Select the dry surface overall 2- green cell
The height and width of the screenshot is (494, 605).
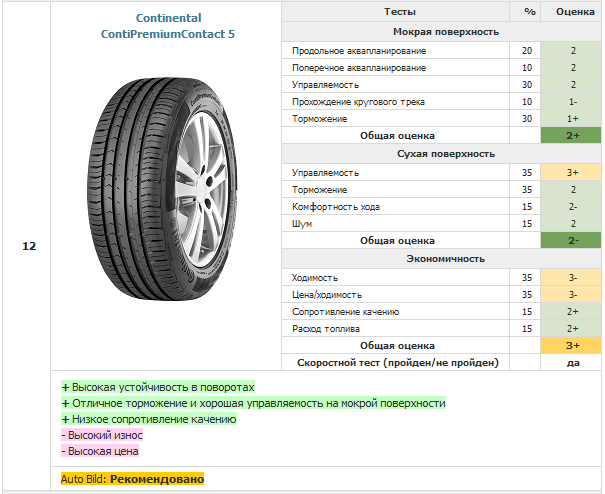[x=571, y=240]
